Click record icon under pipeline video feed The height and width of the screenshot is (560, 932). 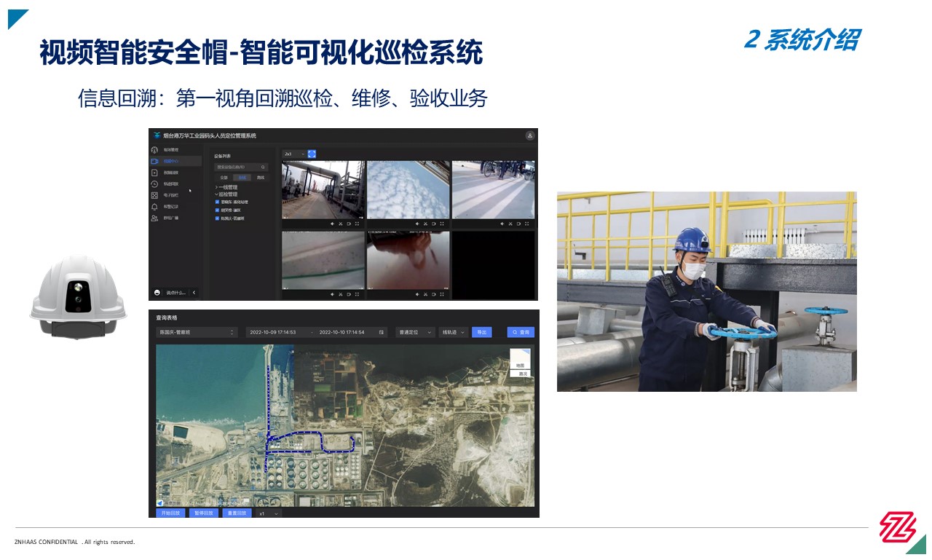349,224
